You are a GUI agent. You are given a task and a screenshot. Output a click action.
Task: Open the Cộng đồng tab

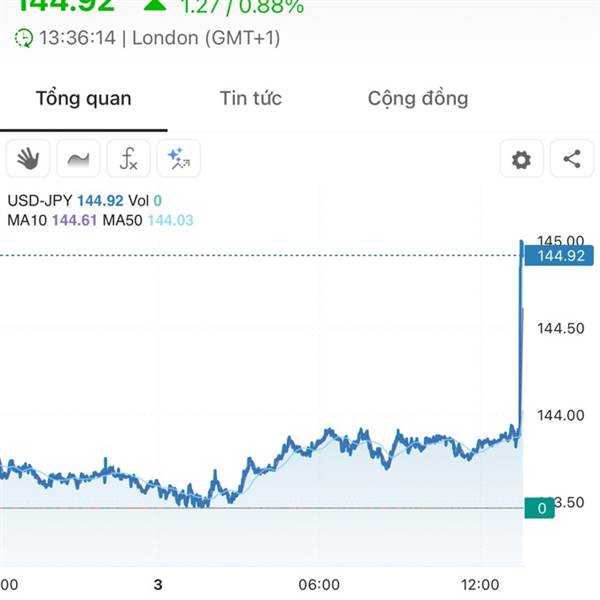(x=418, y=99)
